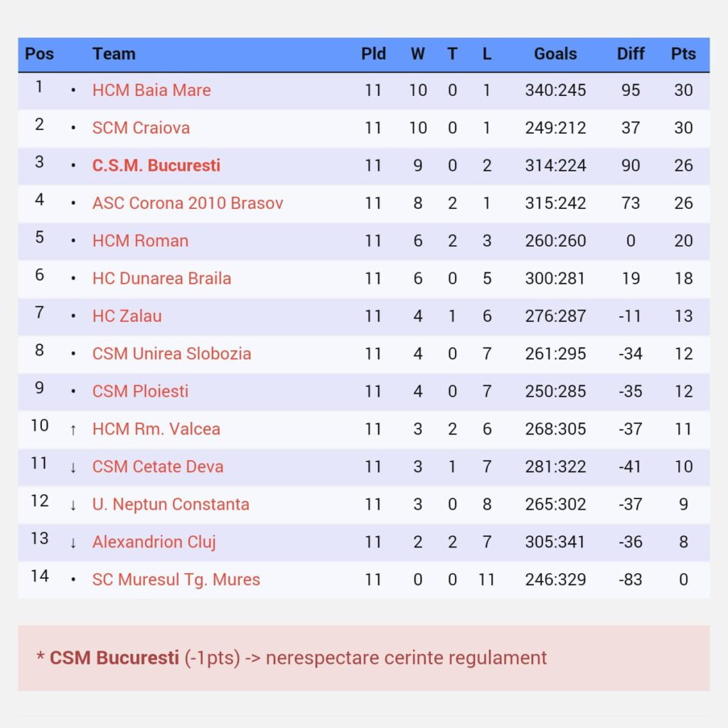Screen dimensions: 728x728
Task: Select the bold C.S.M. Bucuresti team link
Action: click(156, 166)
